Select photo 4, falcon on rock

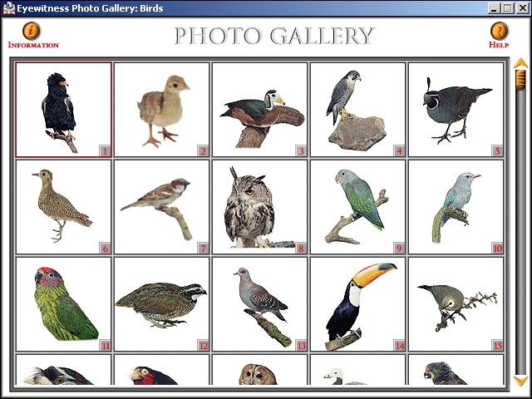click(x=358, y=109)
